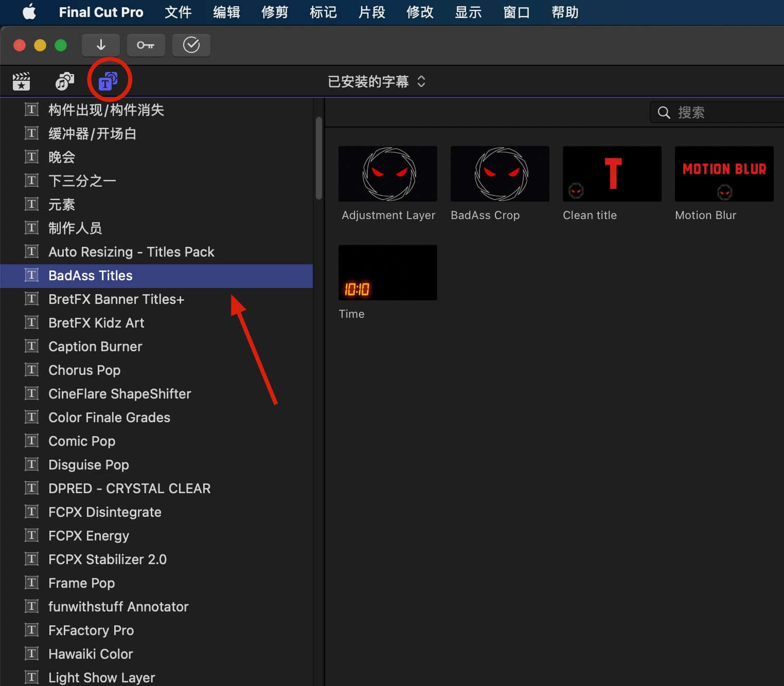This screenshot has height=686, width=784.
Task: Open the 文件 menu
Action: 178,12
